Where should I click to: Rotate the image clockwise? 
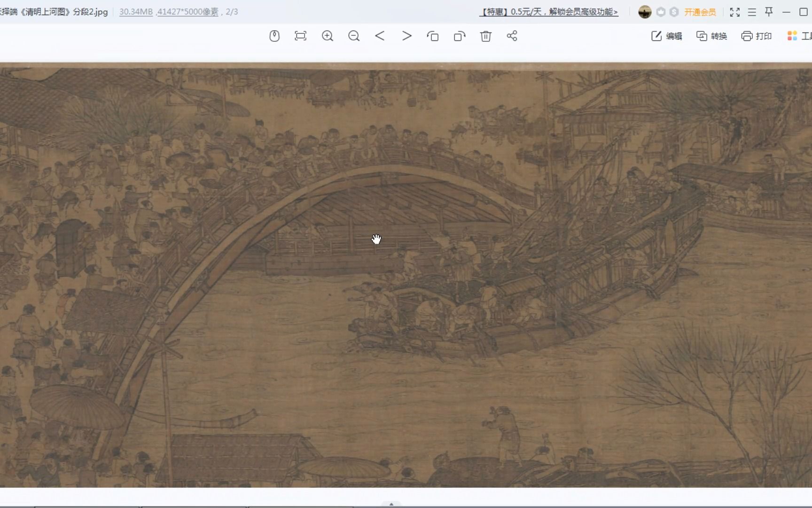click(460, 36)
